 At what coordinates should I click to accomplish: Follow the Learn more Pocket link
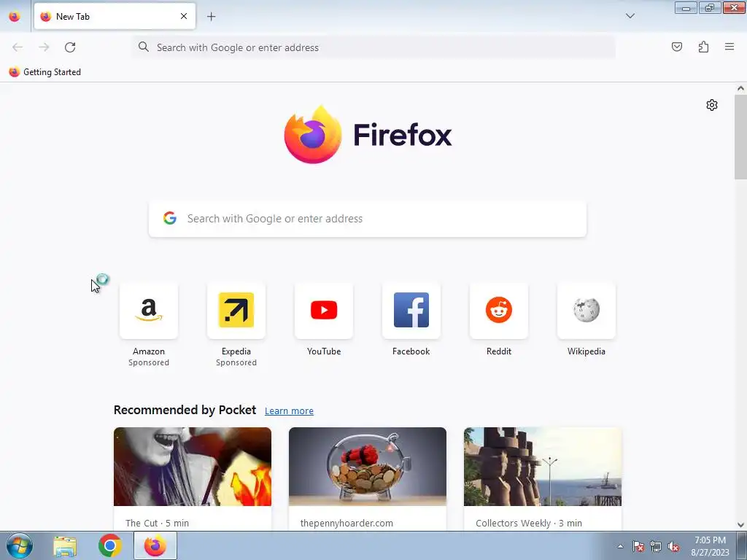(289, 411)
